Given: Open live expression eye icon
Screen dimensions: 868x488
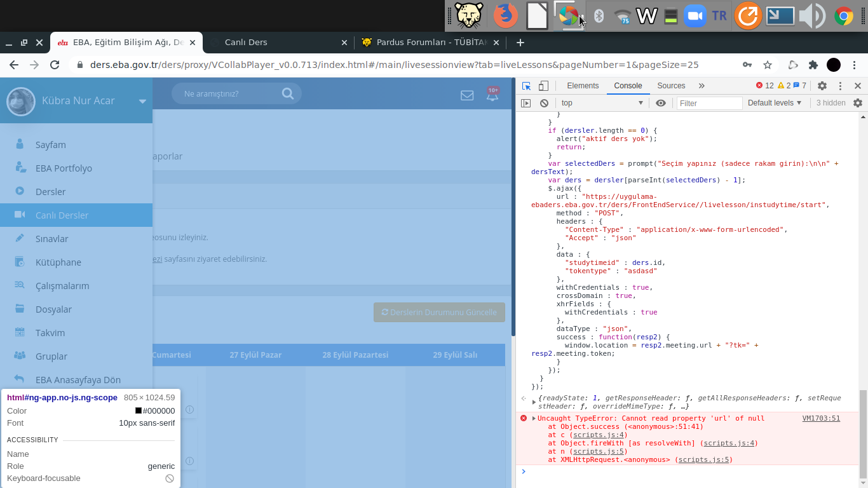Looking at the screenshot, I should click(x=661, y=103).
